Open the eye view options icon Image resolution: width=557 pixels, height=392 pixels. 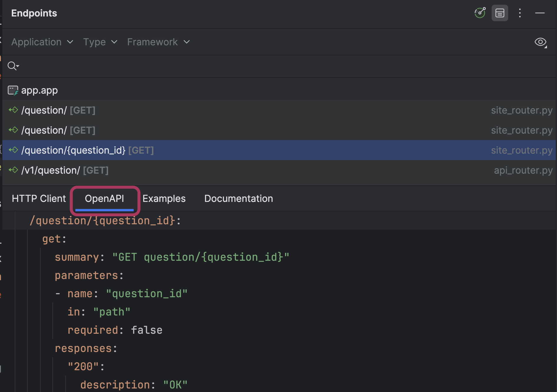point(541,42)
